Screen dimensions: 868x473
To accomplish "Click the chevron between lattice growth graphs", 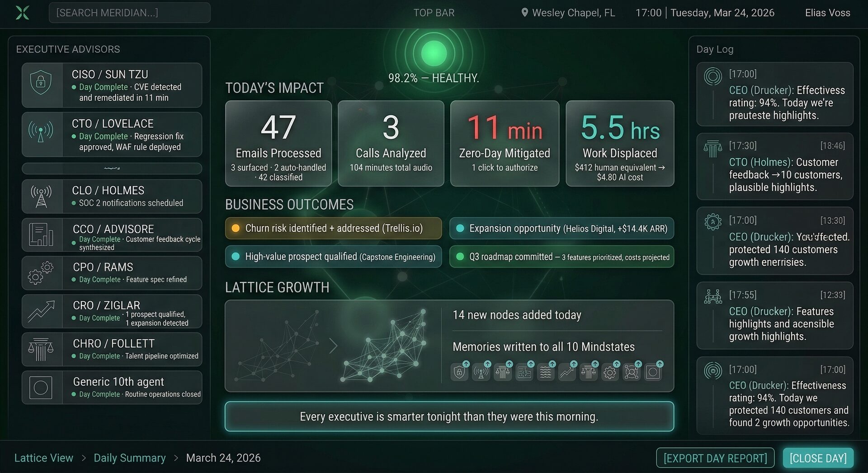I will [333, 346].
